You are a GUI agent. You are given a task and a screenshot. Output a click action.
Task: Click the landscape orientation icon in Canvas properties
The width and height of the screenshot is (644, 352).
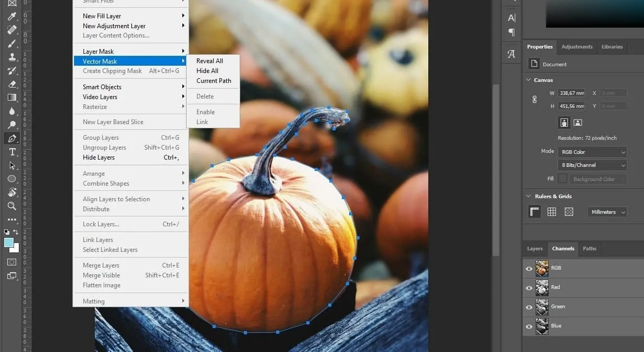(578, 123)
